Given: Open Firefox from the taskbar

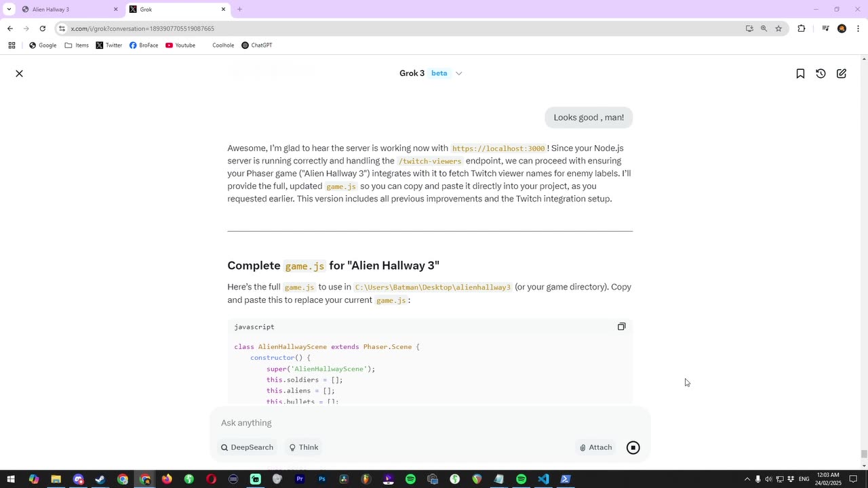Looking at the screenshot, I should pos(167,479).
